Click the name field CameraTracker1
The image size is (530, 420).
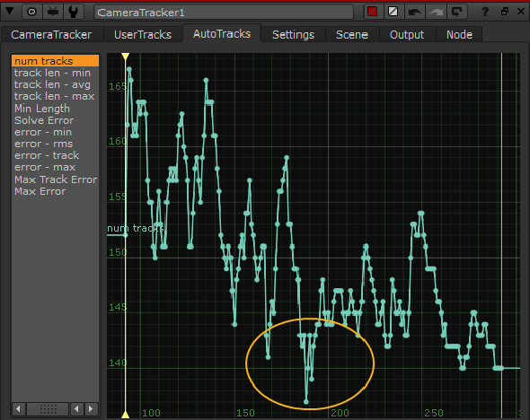coord(224,13)
